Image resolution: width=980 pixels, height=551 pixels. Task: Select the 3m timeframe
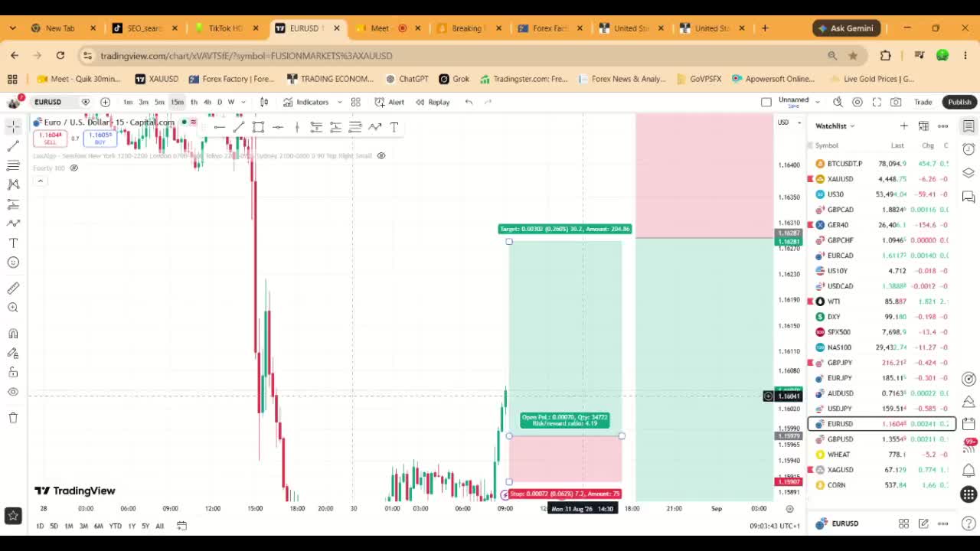coord(143,102)
